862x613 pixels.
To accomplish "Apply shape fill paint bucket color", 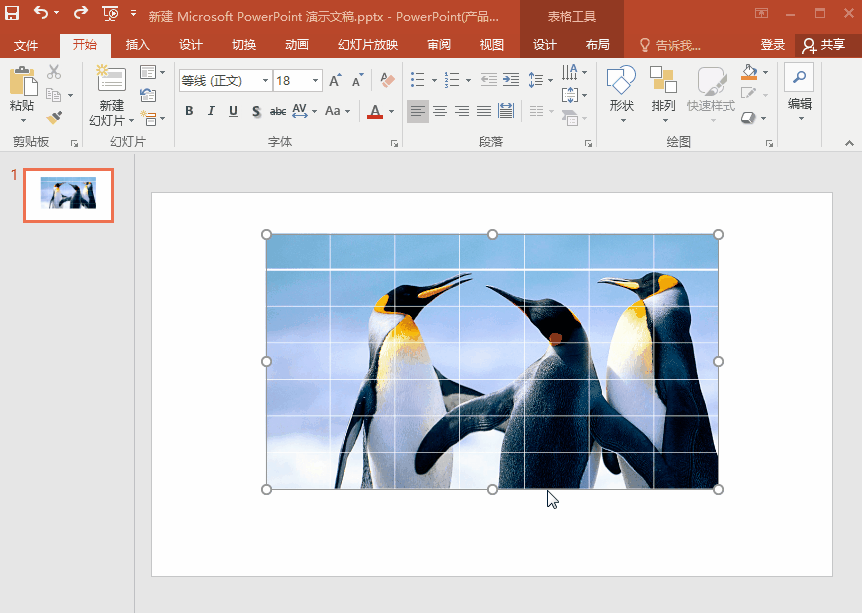I will click(x=749, y=72).
